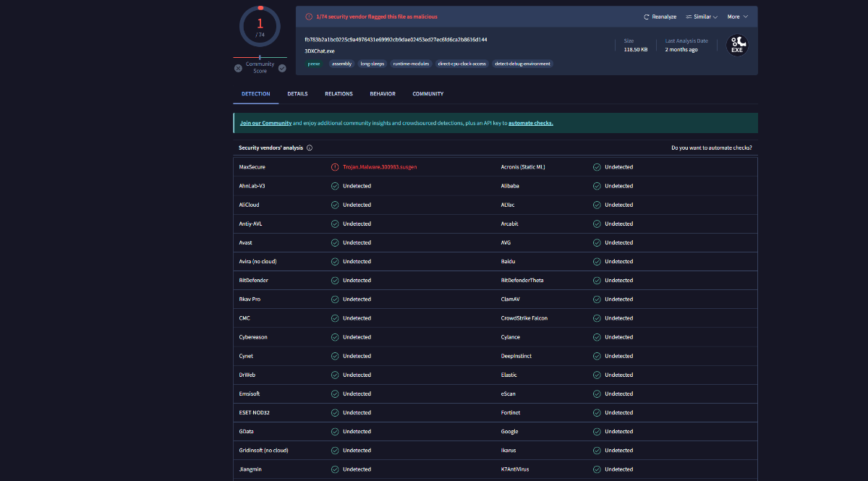Click the DrWeb undetected check icon

click(x=335, y=375)
